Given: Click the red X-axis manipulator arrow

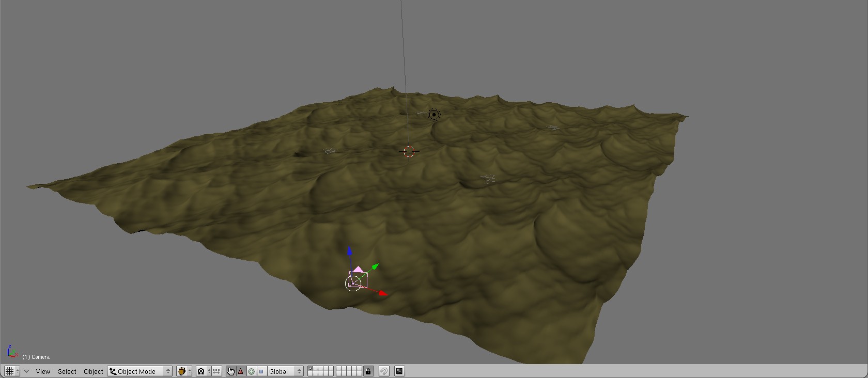Looking at the screenshot, I should click(x=383, y=293).
